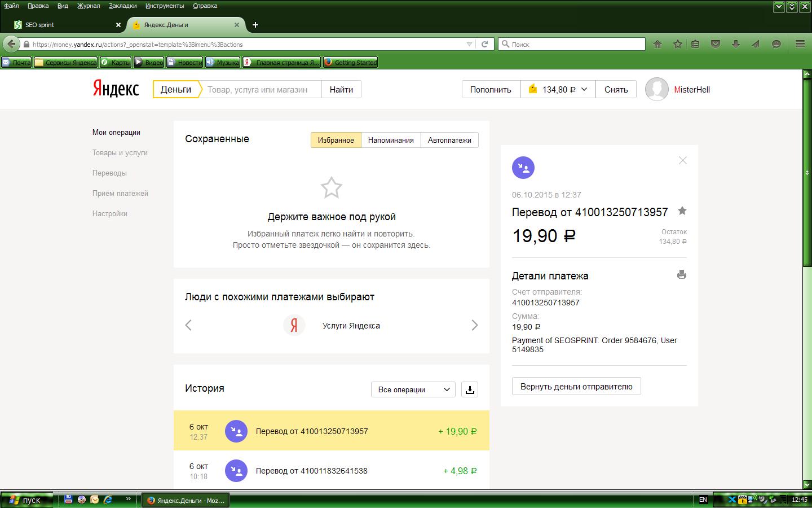Image resolution: width=812 pixels, height=508 pixels.
Task: Add the transfer to favorites with star
Action: coord(682,211)
